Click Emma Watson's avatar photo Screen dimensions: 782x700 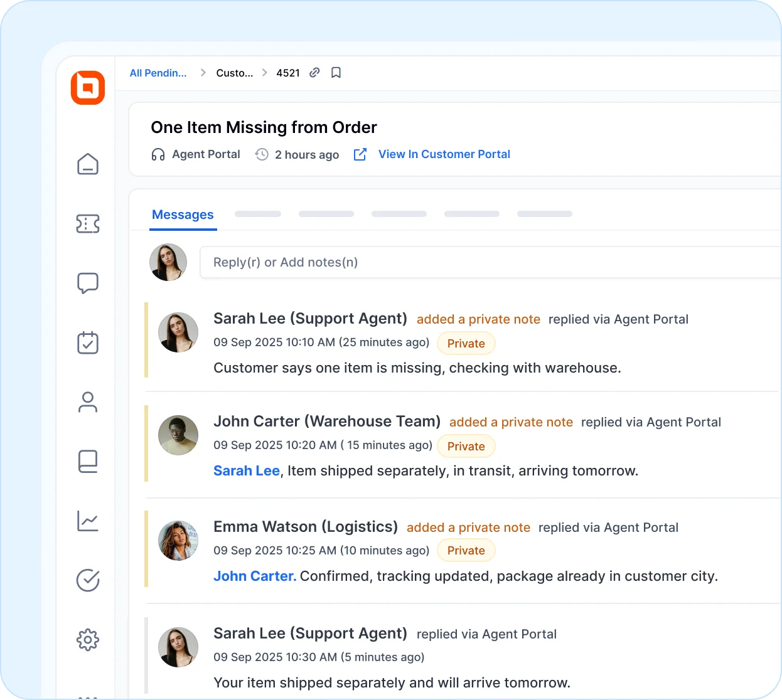[178, 541]
